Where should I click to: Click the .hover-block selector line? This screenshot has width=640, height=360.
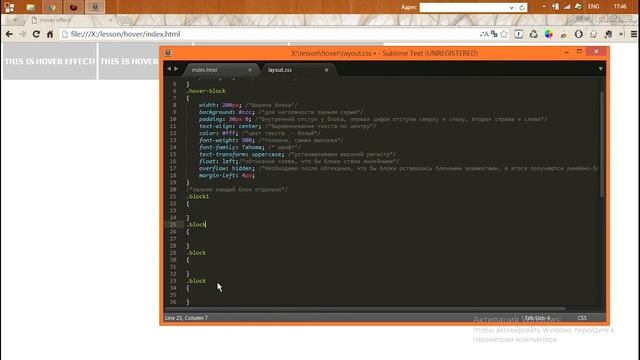click(x=206, y=91)
